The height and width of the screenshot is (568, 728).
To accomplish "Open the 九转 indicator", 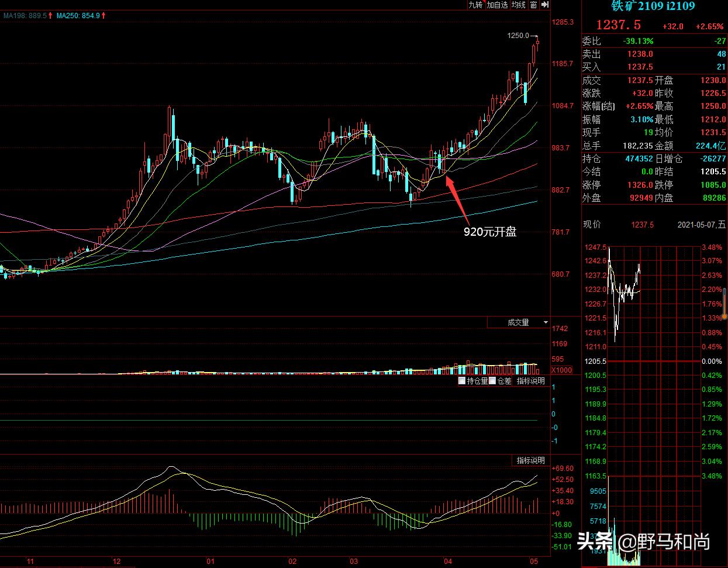I will (x=475, y=5).
